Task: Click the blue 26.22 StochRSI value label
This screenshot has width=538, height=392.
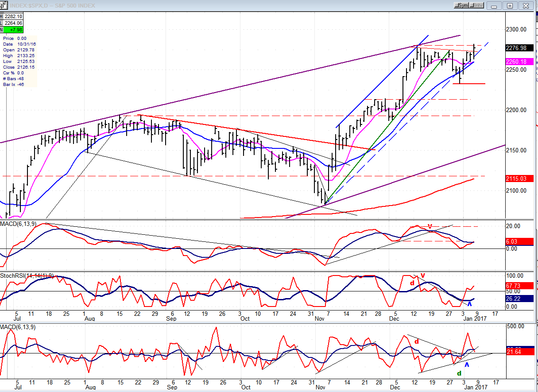Action: click(516, 299)
